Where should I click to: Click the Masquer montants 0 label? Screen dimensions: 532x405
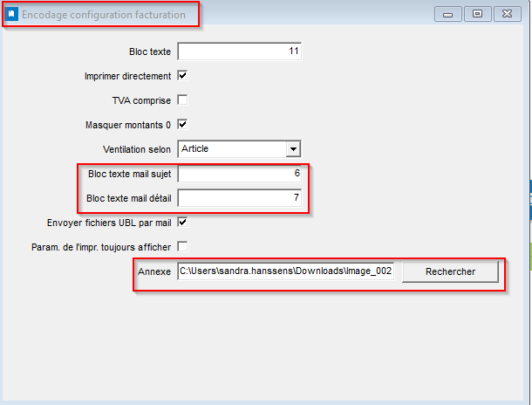point(128,125)
